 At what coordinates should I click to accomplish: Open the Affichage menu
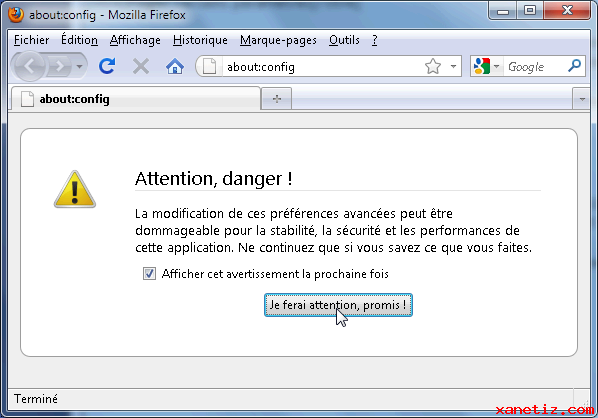pos(135,40)
